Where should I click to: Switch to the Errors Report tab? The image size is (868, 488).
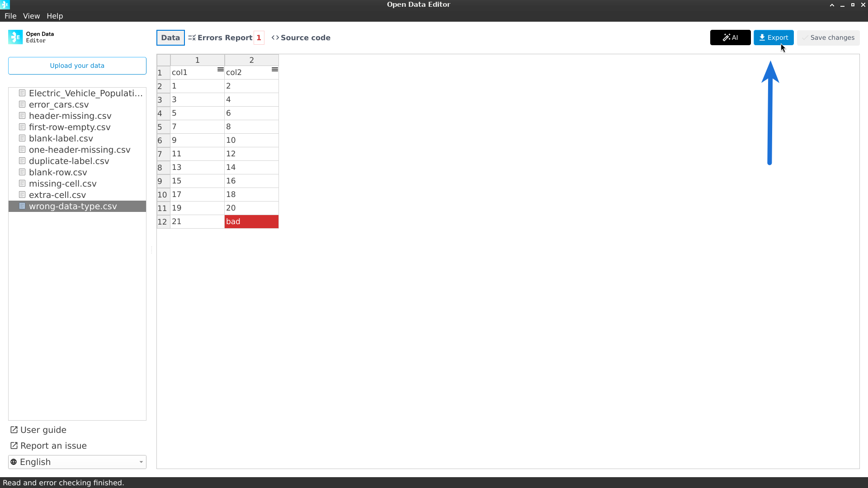225,38
